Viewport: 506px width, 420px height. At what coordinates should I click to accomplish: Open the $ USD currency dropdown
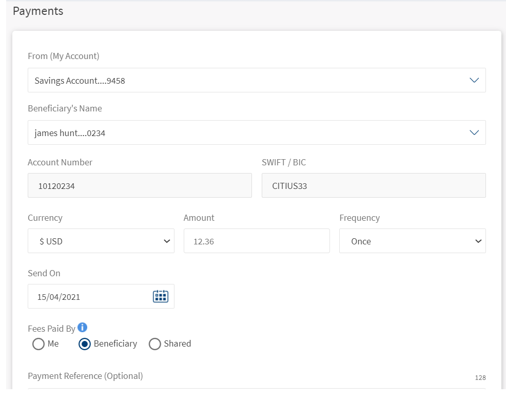click(101, 241)
